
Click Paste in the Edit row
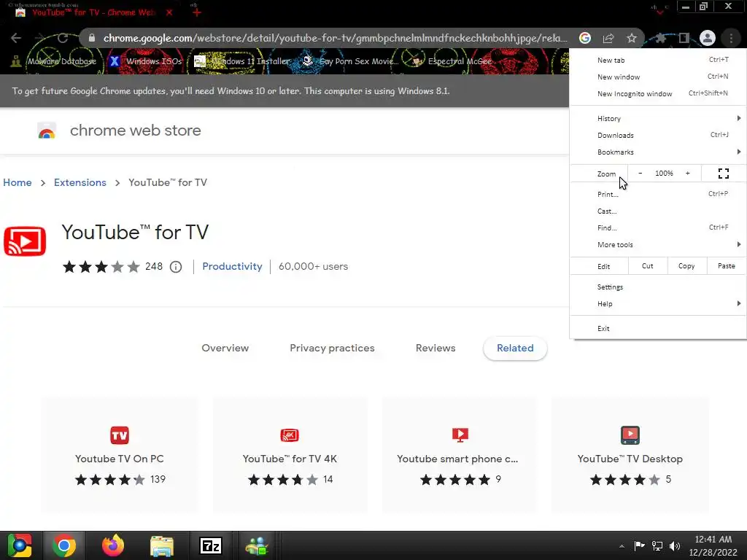[726, 266]
